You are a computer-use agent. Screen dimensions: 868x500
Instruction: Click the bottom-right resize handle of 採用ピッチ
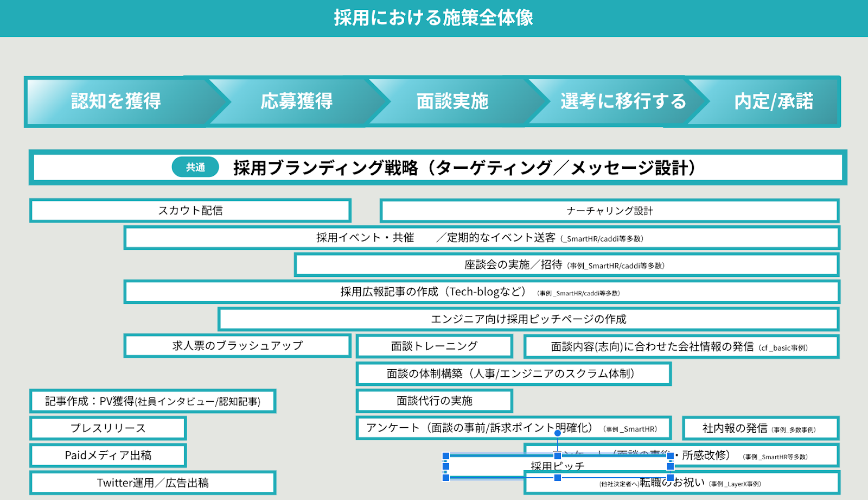[x=671, y=477]
